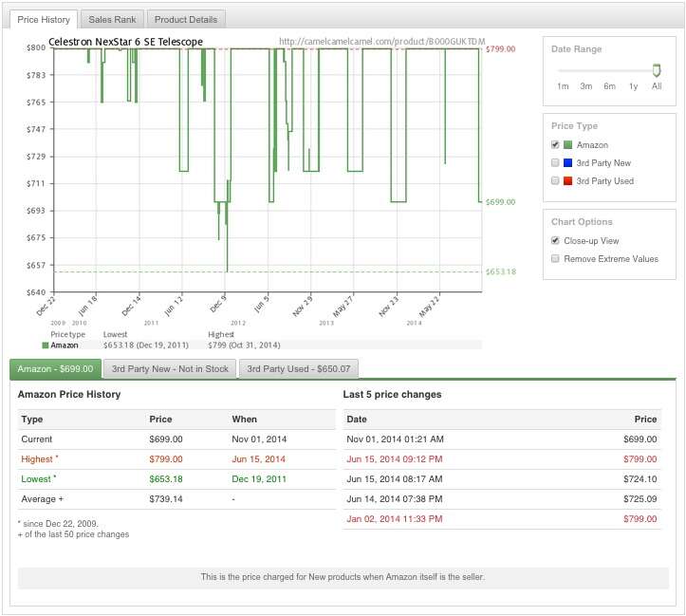The width and height of the screenshot is (686, 616).
Task: Click the Date column header
Action: click(357, 420)
